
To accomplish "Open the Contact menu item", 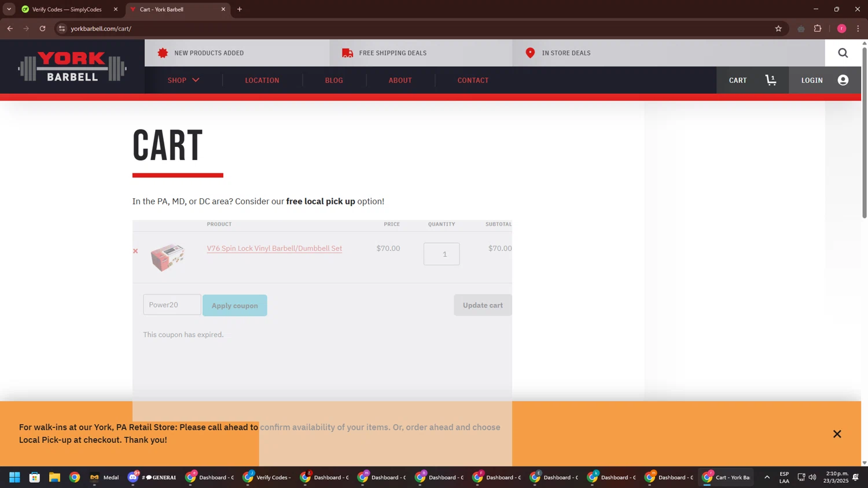I will tap(473, 80).
